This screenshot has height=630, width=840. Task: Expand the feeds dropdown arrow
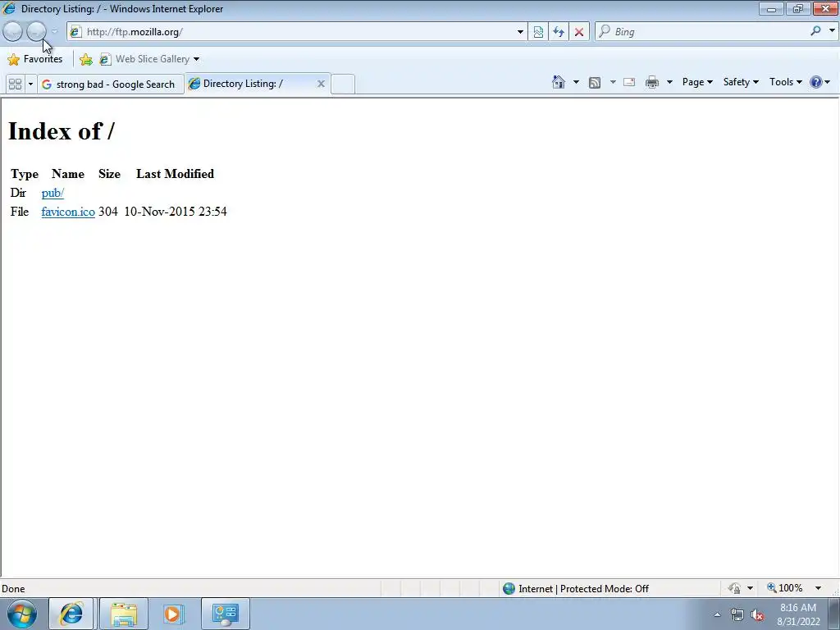pyautogui.click(x=612, y=82)
